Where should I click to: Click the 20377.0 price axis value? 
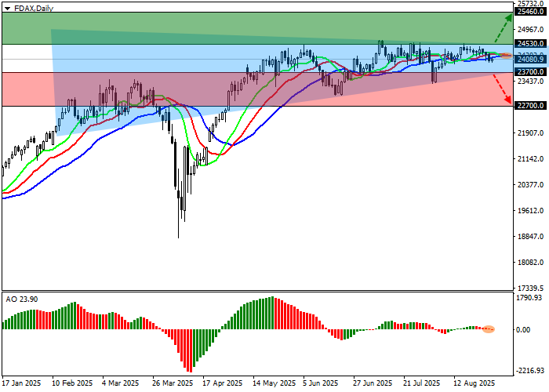530,184
